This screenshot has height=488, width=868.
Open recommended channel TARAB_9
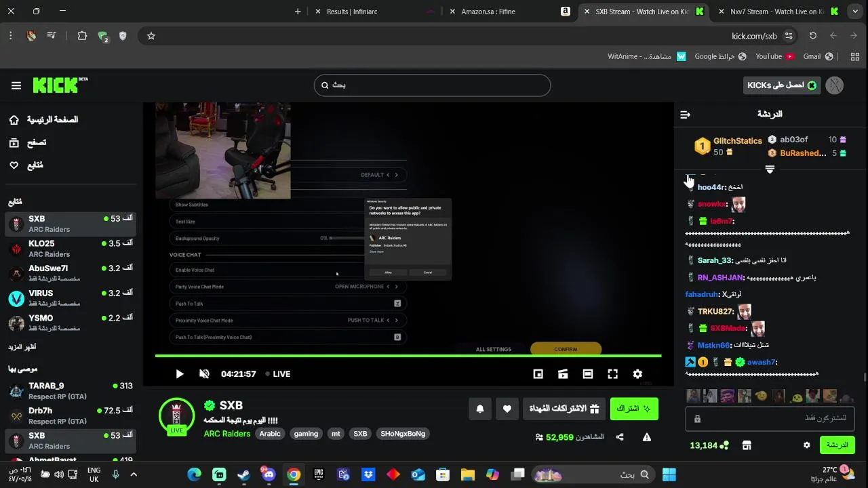coord(71,391)
